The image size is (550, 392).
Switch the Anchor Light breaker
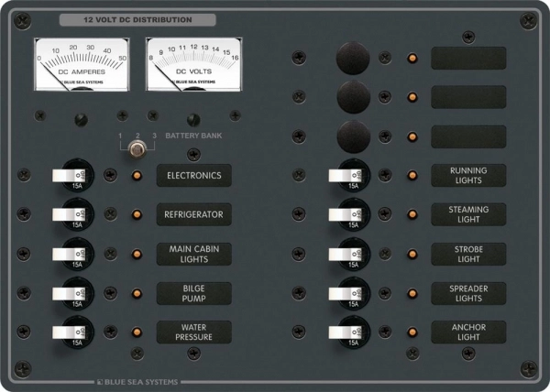(347, 332)
